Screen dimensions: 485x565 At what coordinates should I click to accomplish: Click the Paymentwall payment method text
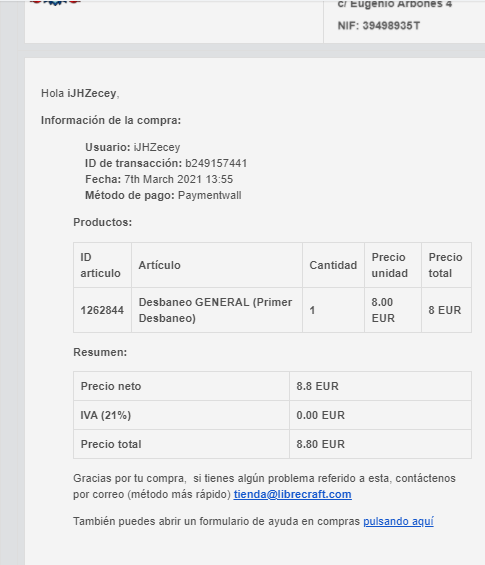[209, 195]
